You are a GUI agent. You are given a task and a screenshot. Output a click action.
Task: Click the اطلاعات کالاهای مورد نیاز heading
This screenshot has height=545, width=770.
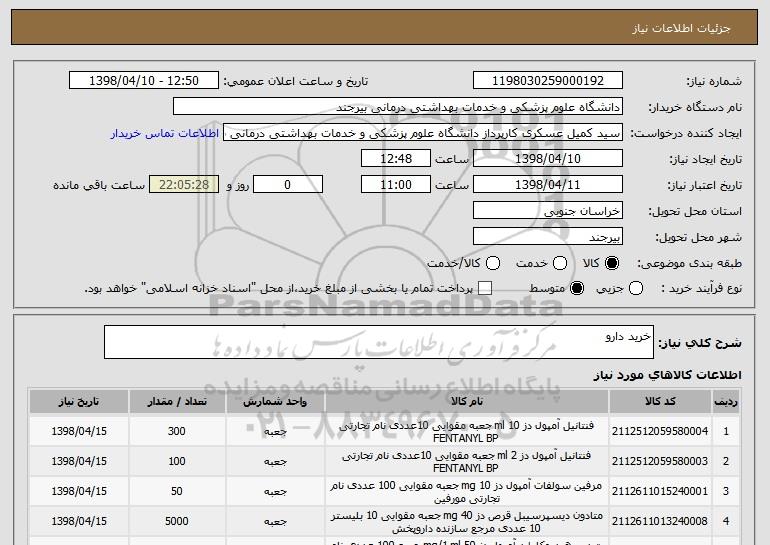point(668,375)
